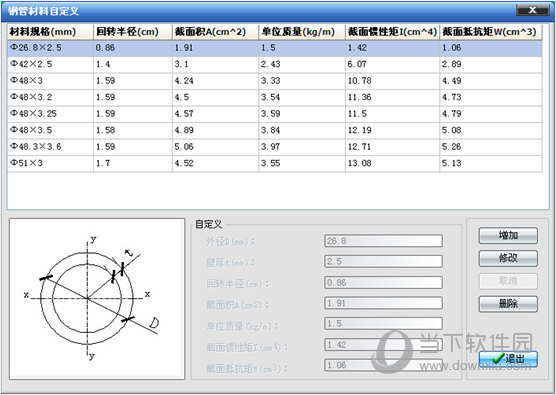
Task: Click the 修改 button
Action: (508, 258)
